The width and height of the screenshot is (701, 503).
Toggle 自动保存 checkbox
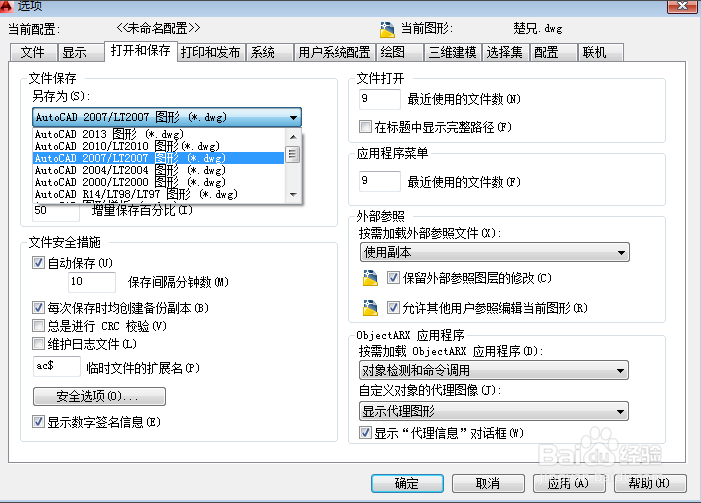click(x=38, y=262)
